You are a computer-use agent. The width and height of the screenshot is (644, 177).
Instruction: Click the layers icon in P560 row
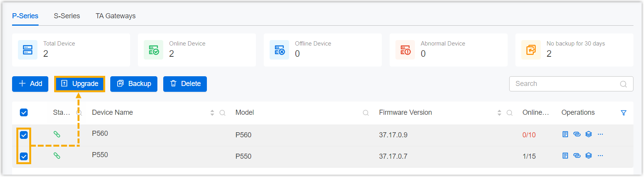(589, 134)
